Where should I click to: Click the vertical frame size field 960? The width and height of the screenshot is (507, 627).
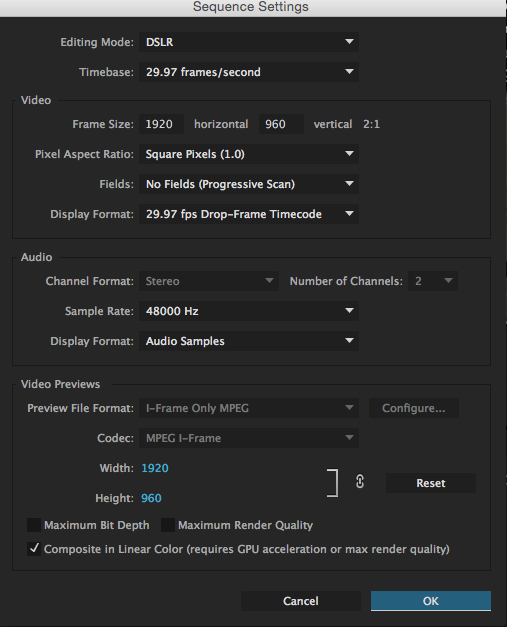[x=281, y=124]
